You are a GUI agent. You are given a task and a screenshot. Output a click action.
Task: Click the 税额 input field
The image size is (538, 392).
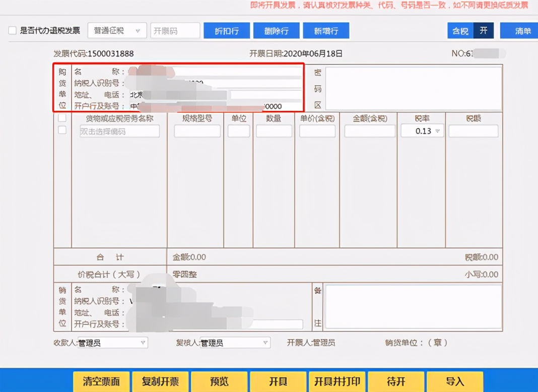click(474, 131)
